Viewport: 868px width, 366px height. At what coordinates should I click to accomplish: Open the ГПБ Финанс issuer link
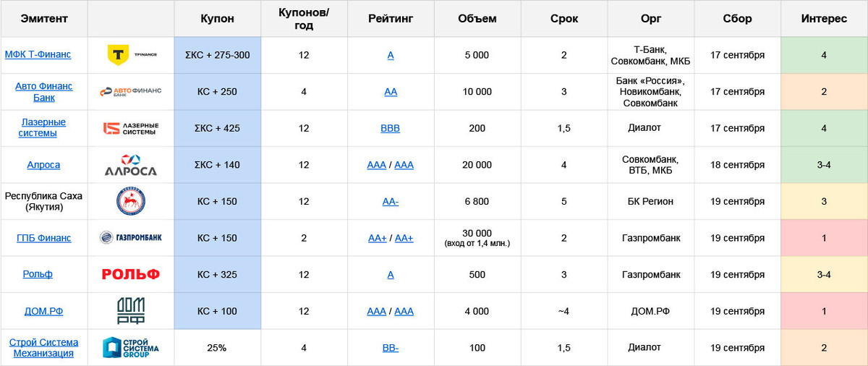(x=43, y=238)
